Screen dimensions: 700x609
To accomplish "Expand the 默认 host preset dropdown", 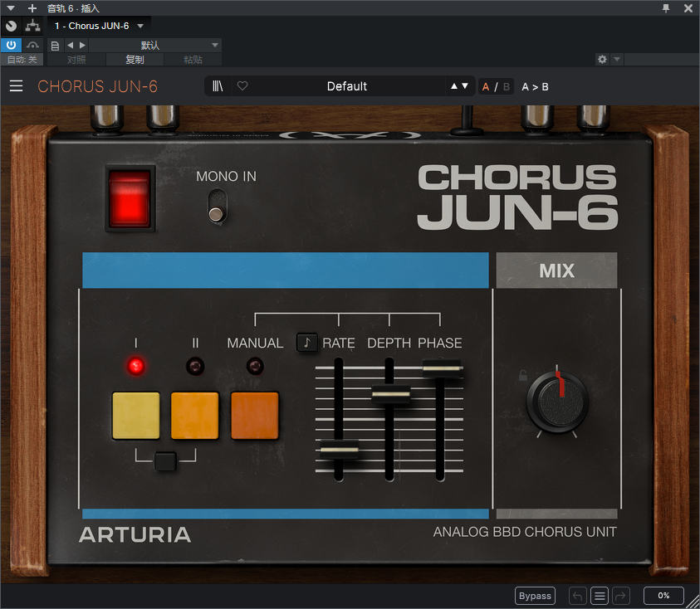I will tap(155, 45).
